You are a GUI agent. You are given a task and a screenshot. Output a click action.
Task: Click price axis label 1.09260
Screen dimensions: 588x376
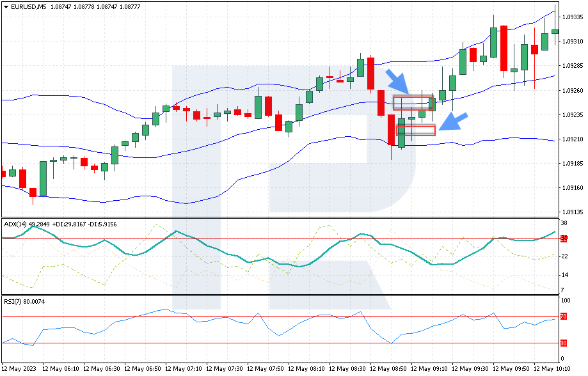[572, 90]
